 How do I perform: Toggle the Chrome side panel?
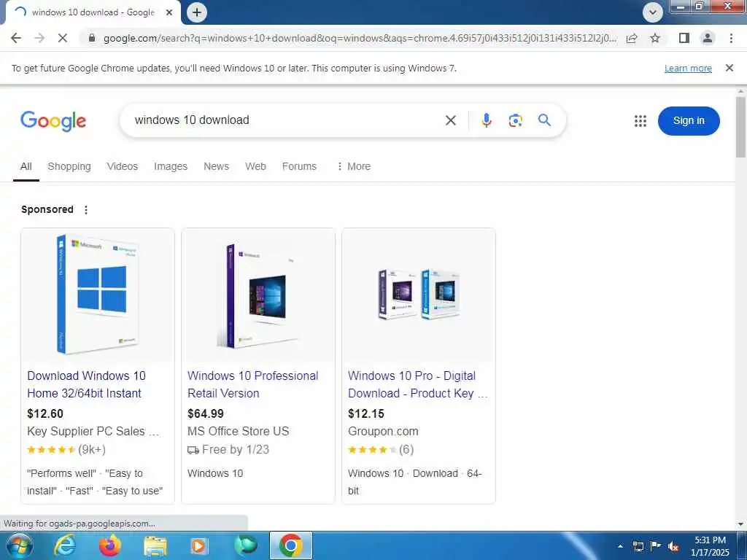pyautogui.click(x=684, y=38)
